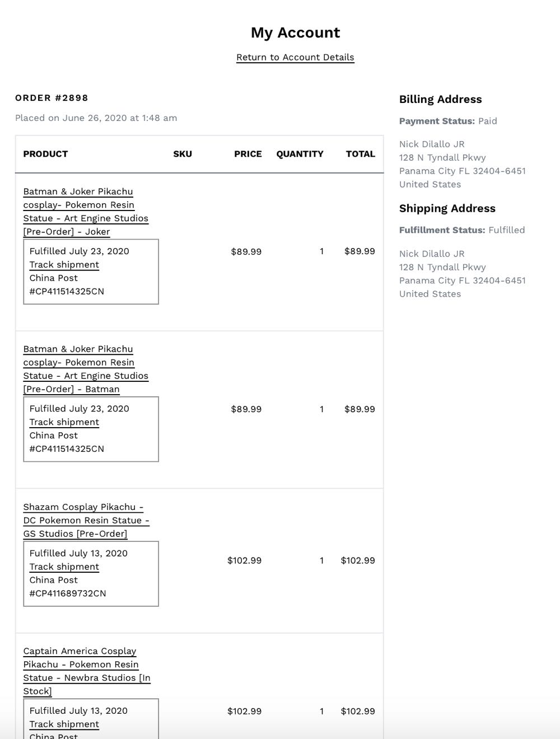This screenshot has height=739, width=560.
Task: Click the order placed date text
Action: coord(96,118)
